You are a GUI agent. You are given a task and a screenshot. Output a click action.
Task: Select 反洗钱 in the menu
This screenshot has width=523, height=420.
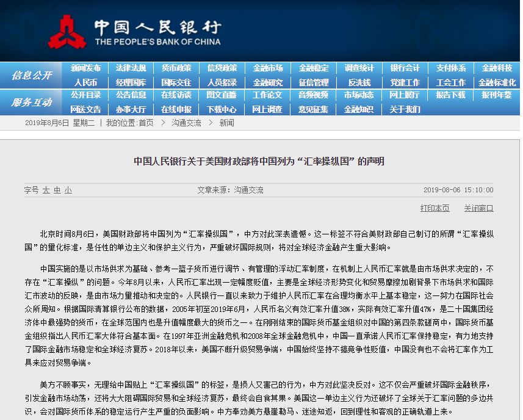(x=359, y=82)
